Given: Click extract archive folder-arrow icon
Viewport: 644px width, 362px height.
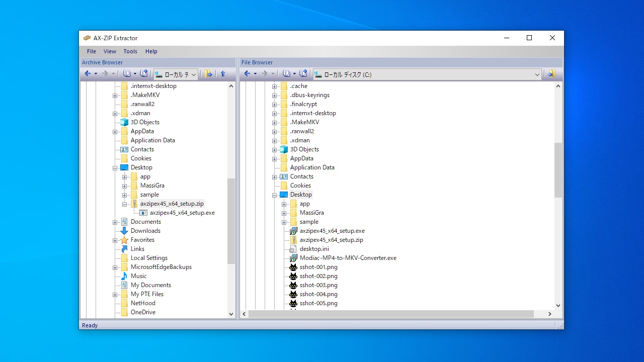Looking at the screenshot, I should coord(208,74).
